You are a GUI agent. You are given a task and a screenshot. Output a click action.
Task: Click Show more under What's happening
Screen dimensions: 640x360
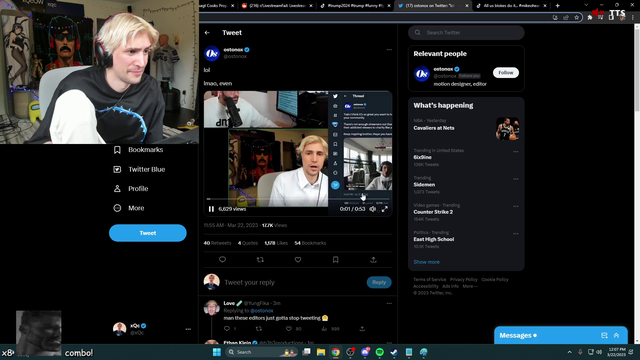pyautogui.click(x=427, y=262)
